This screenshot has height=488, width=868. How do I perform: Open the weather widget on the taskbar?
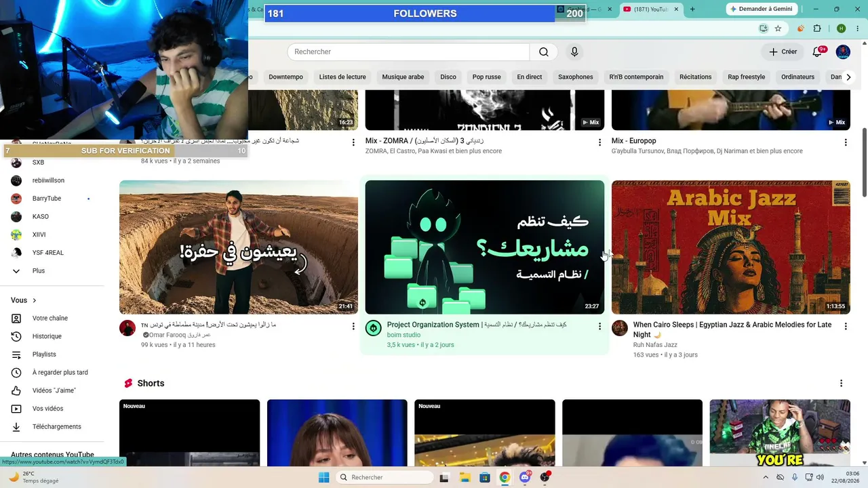tap(33, 477)
